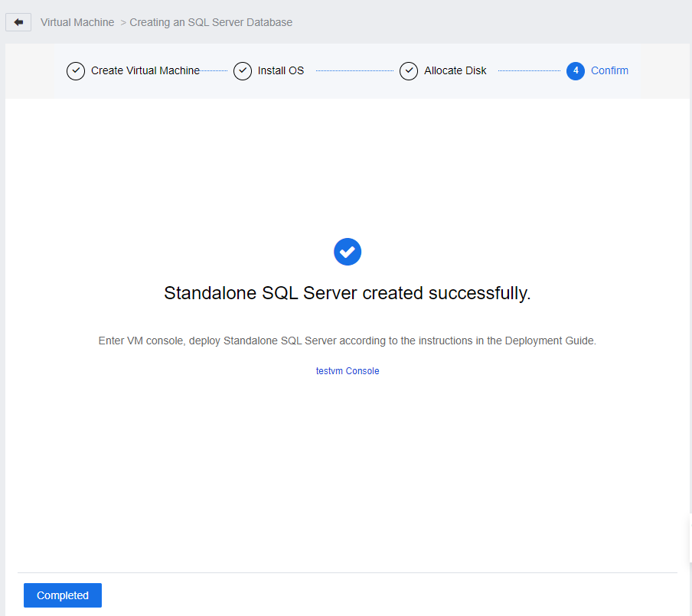The height and width of the screenshot is (616, 692).
Task: Select the Deployment Guide instruction text
Action: click(348, 341)
